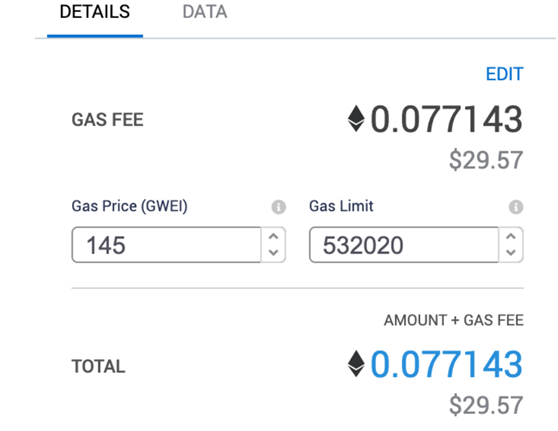Focus the Gas Price field showing 145
The width and height of the screenshot is (558, 431).
click(x=167, y=245)
